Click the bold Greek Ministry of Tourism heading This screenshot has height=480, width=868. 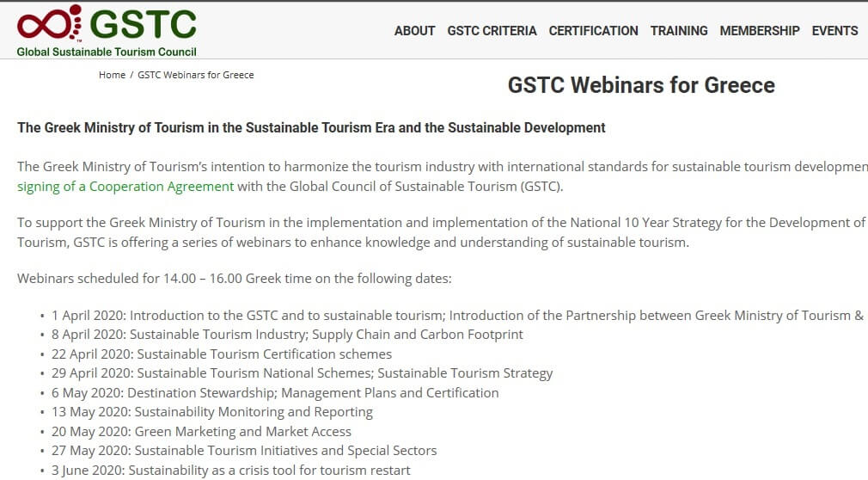pos(311,128)
